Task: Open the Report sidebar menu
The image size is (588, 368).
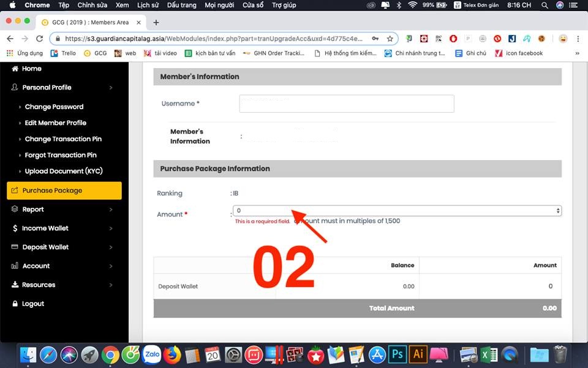Action: 61,209
